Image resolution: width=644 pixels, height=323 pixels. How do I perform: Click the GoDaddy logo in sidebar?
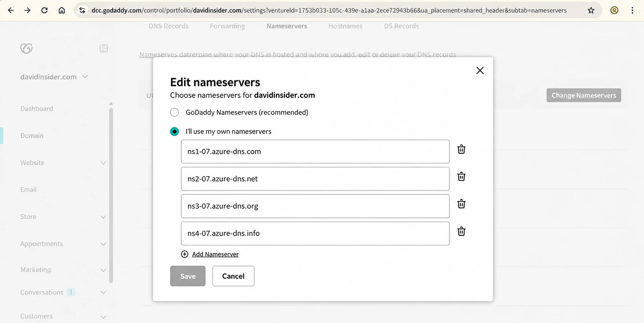(x=27, y=48)
